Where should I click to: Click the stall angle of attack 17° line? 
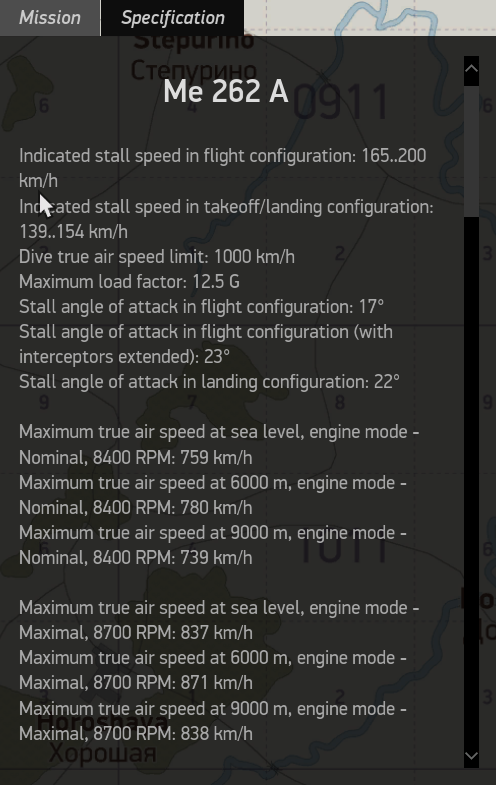click(202, 307)
